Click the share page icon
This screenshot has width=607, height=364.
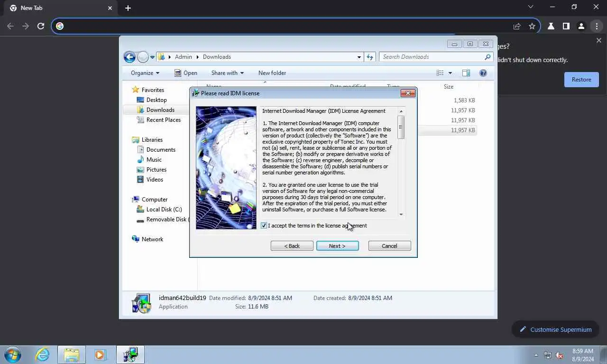[517, 26]
